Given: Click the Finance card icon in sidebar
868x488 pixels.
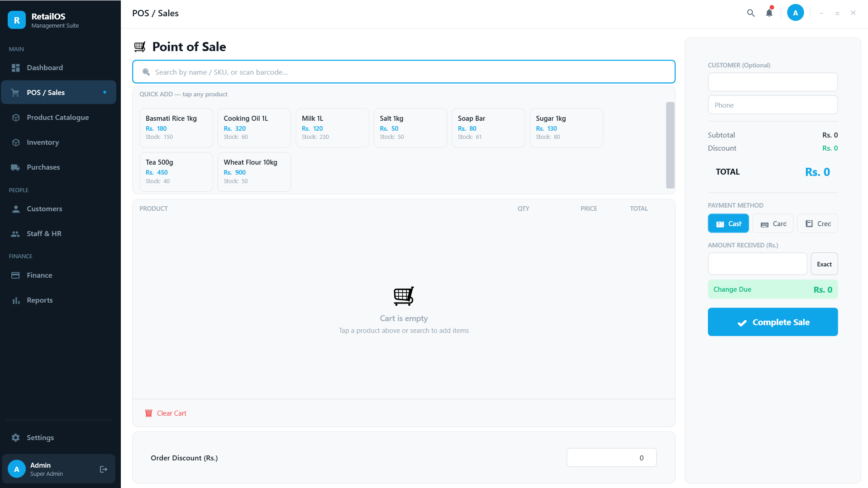Looking at the screenshot, I should (15, 275).
